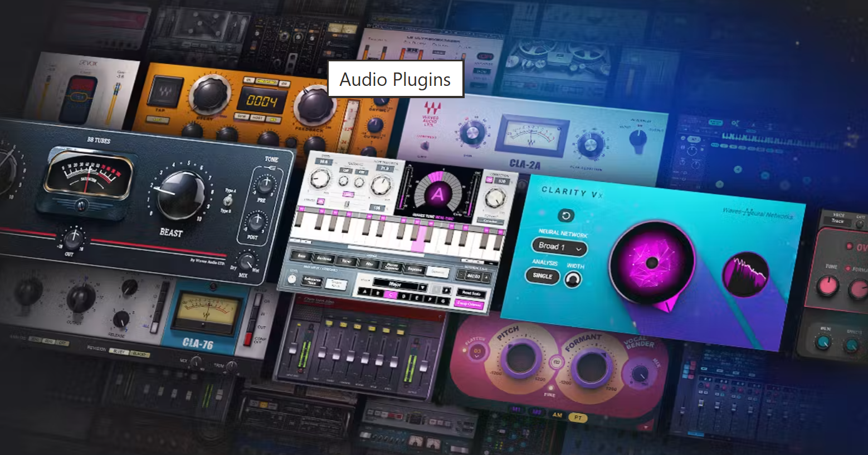The height and width of the screenshot is (455, 868).
Task: Click the POST tone knob on BB Tubes
Action: (256, 221)
